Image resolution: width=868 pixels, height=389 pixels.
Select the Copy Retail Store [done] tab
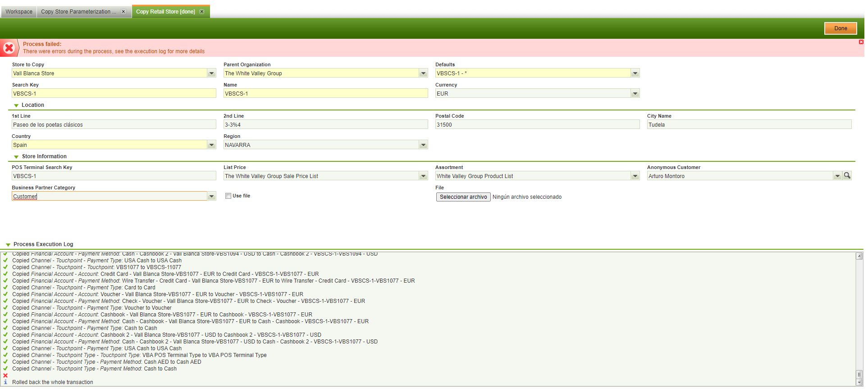(165, 12)
